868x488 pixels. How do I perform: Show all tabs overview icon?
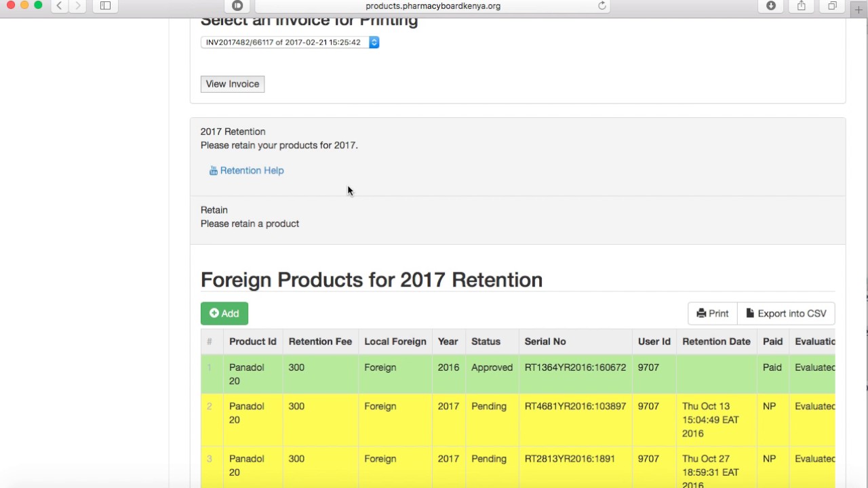pyautogui.click(x=832, y=5)
